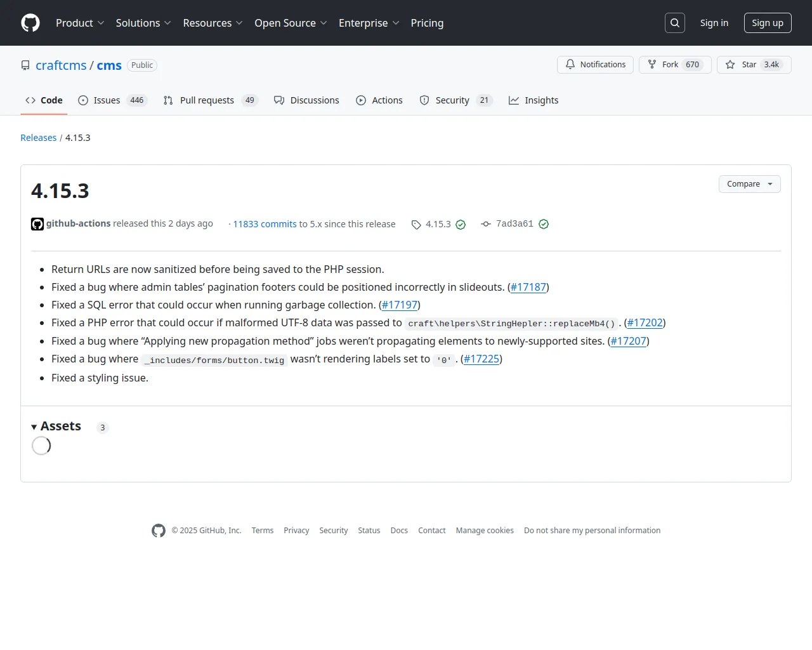812x650 pixels.
Task: Click the Star count 3.4k
Action: pos(771,65)
